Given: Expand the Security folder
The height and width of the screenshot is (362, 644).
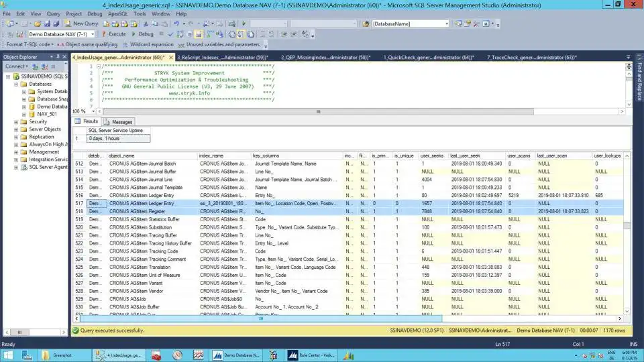Looking at the screenshot, I should [16, 122].
